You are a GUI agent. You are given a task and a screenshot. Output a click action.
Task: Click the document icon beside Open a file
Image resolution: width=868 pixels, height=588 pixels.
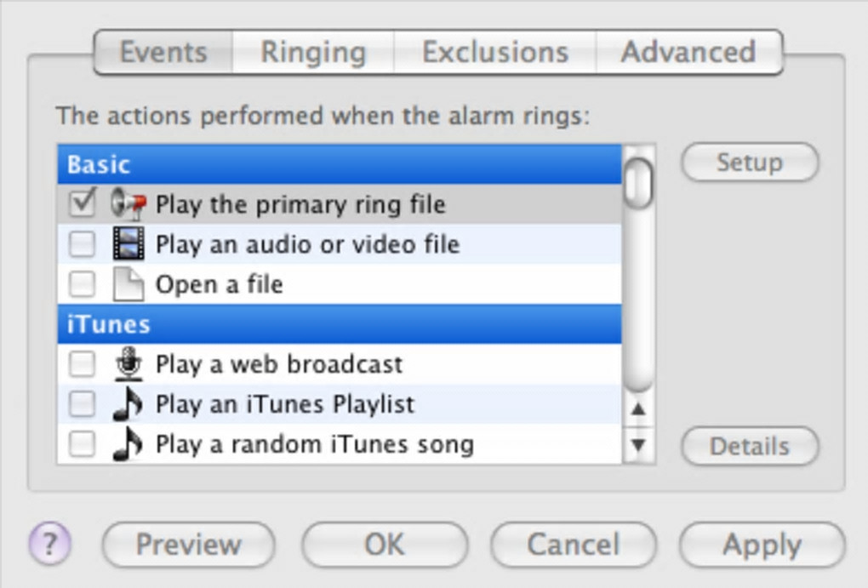128,284
